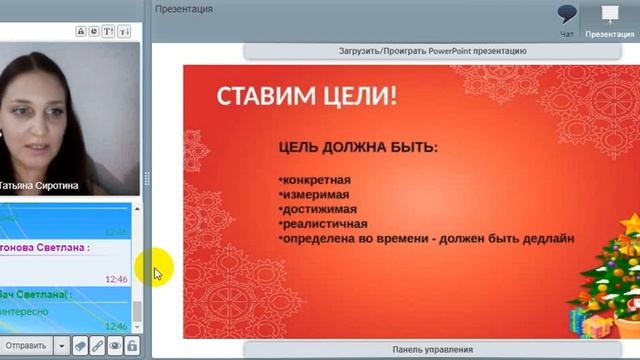Click the chat scrollbar up arrow

point(137,209)
